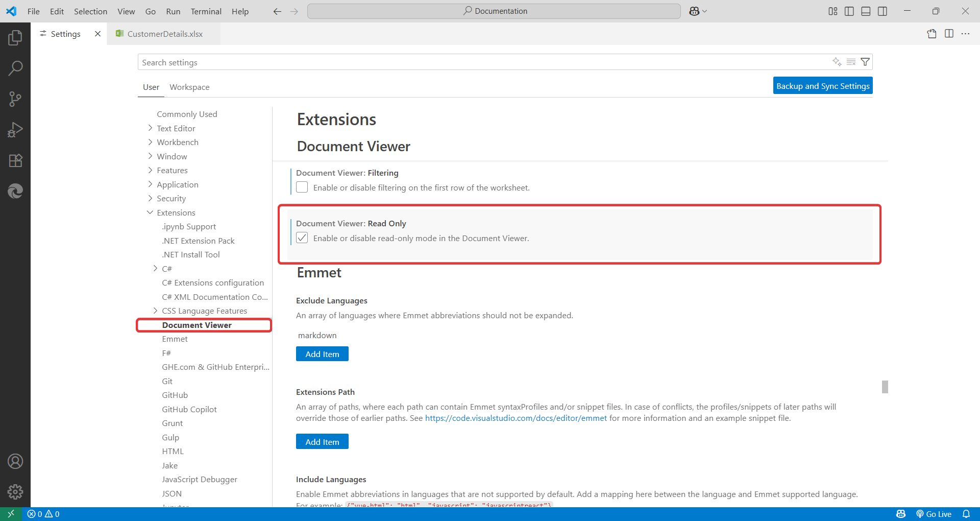The width and height of the screenshot is (980, 521).
Task: Select GitHub Copilot in settings tree
Action: coord(189,409)
